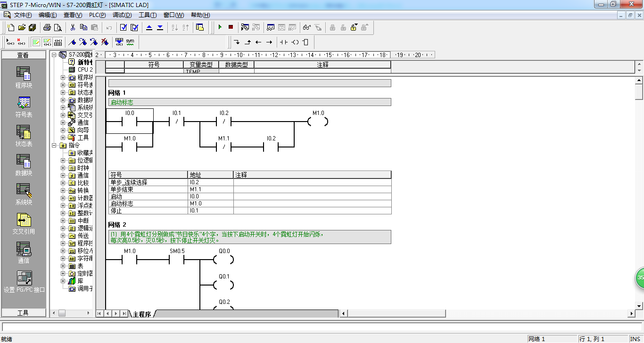This screenshot has width=644, height=343.
Task: Click the glasses Single Read icon
Action: pos(307,27)
